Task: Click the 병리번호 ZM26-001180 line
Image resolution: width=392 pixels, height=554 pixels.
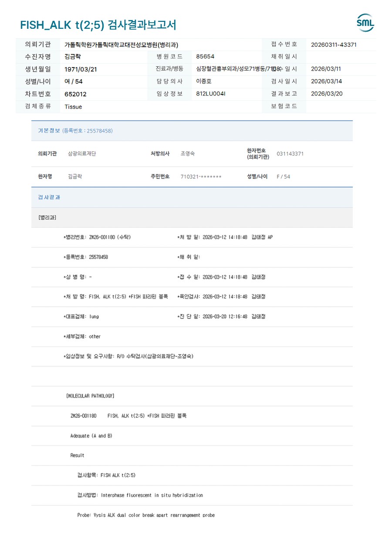Action: tap(97, 237)
